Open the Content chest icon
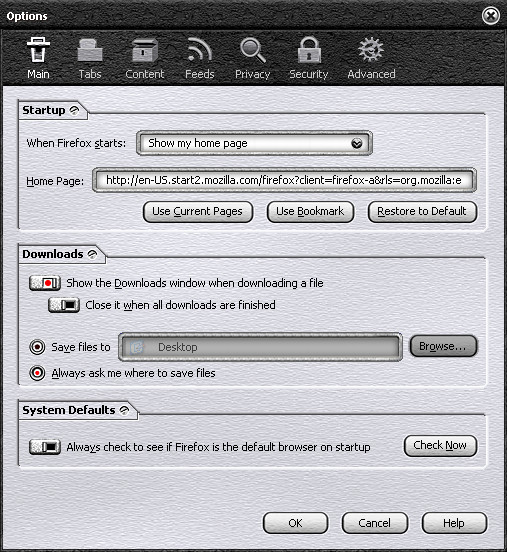The image size is (507, 552). point(145,50)
